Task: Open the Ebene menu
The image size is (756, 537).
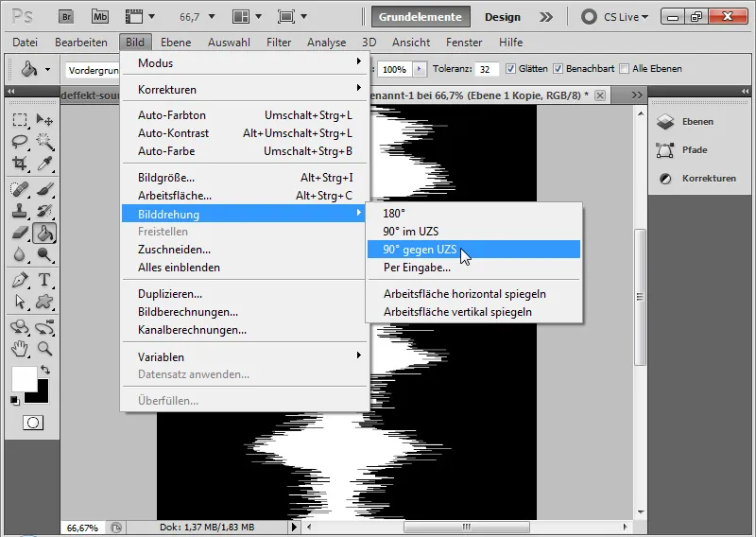Action: (176, 43)
